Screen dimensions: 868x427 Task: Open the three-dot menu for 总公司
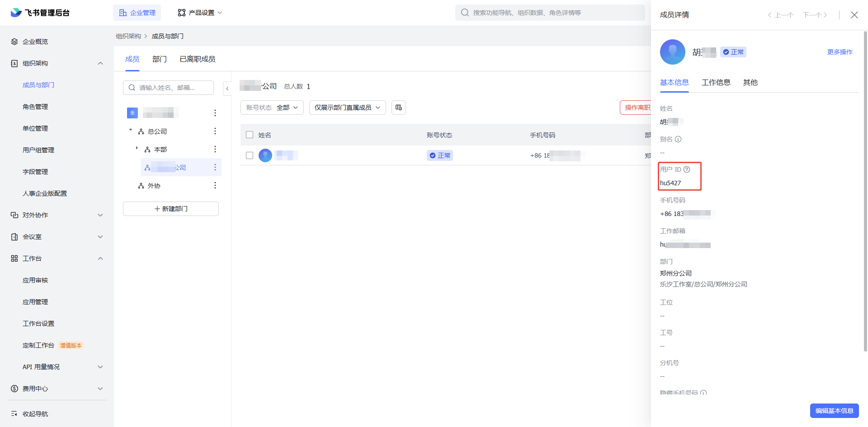click(215, 131)
